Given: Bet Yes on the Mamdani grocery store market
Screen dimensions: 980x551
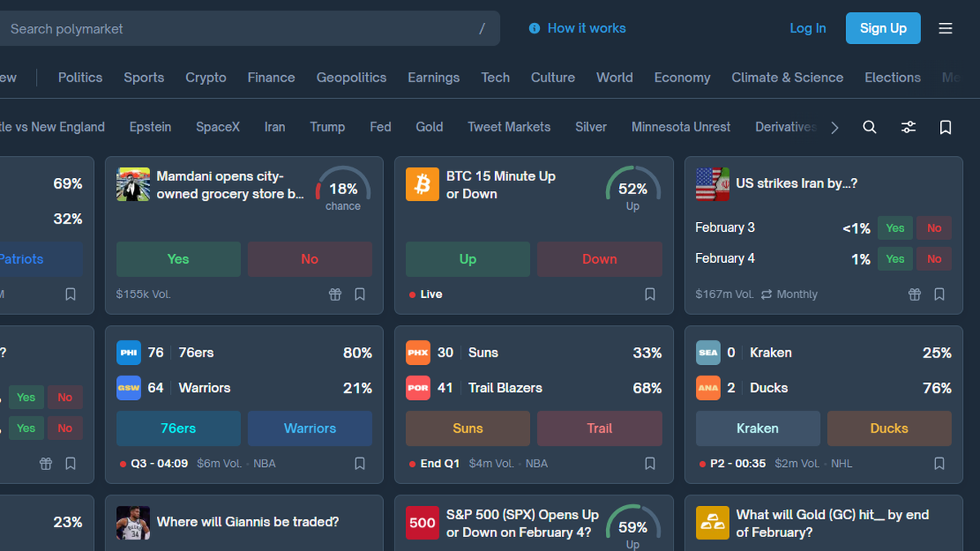Looking at the screenshot, I should click(x=178, y=258).
